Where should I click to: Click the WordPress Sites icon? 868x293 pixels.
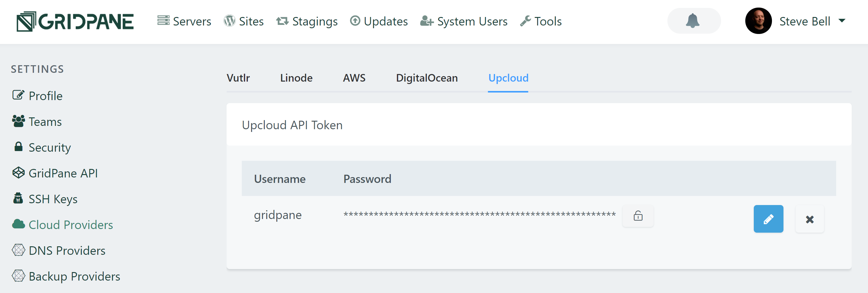point(229,21)
